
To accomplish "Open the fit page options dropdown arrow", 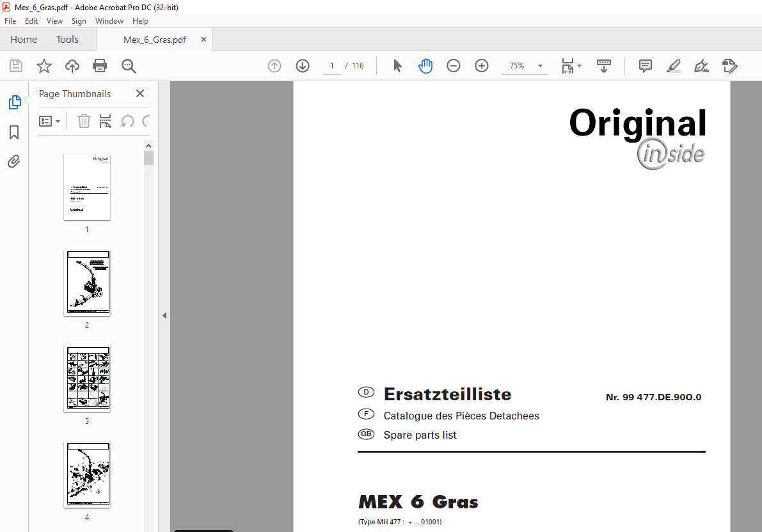I will coord(579,66).
